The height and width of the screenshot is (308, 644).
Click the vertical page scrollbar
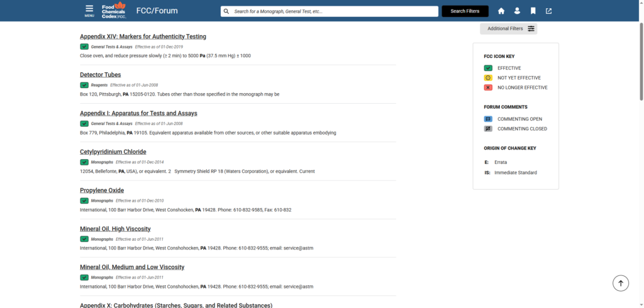(641, 63)
